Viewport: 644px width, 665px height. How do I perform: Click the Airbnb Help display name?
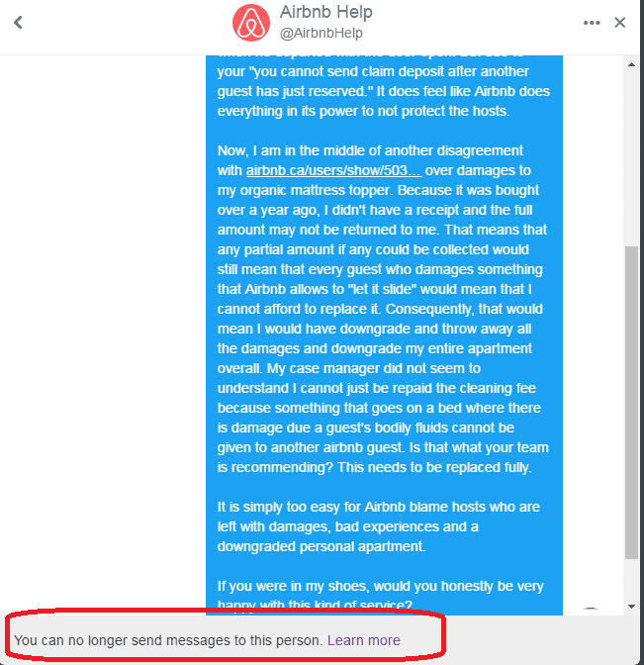point(326,12)
